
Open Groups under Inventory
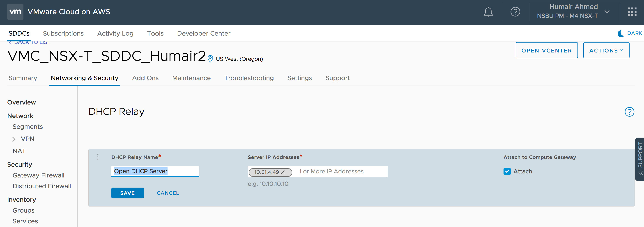23,211
